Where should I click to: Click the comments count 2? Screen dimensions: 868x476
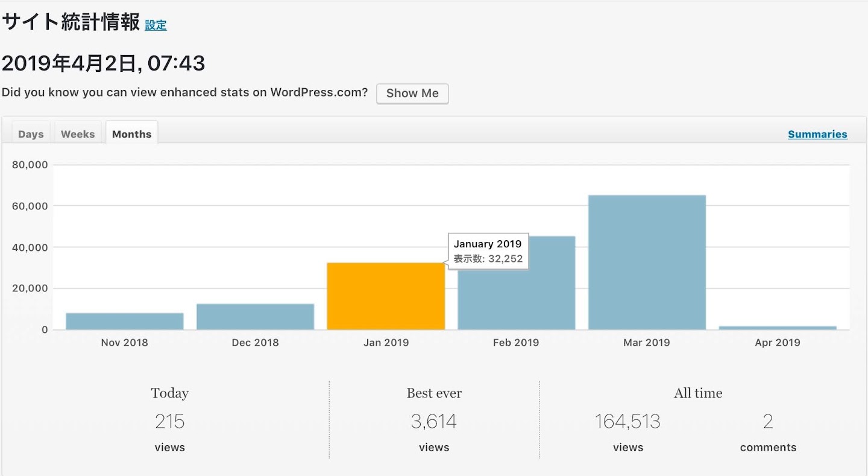768,421
